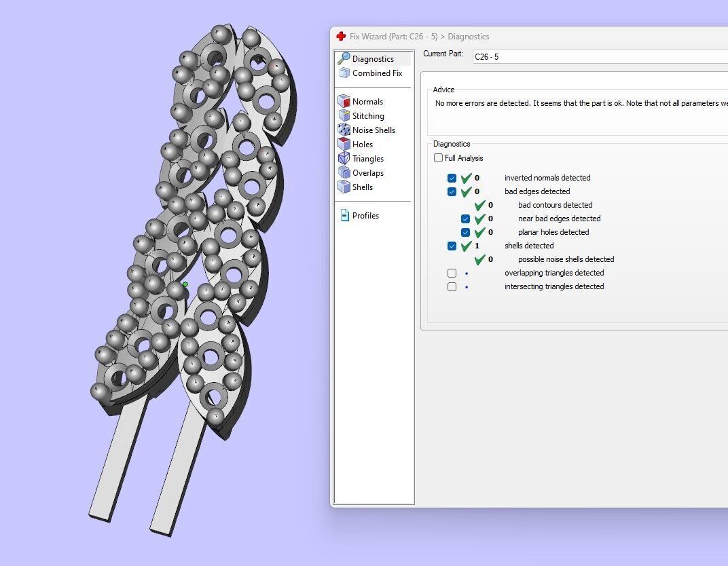Open the Diagnostics magnifier icon
Image resolution: width=728 pixels, height=566 pixels.
point(344,58)
